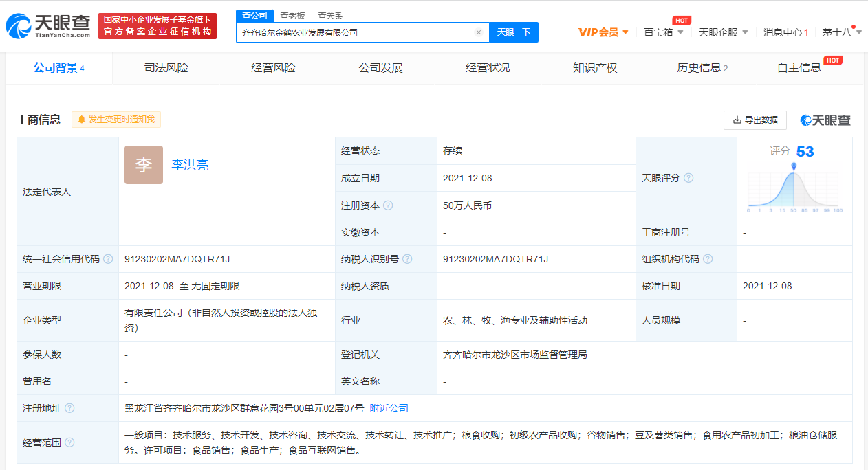The image size is (868, 470).
Task: Open the 附近公司 link
Action: coord(389,408)
